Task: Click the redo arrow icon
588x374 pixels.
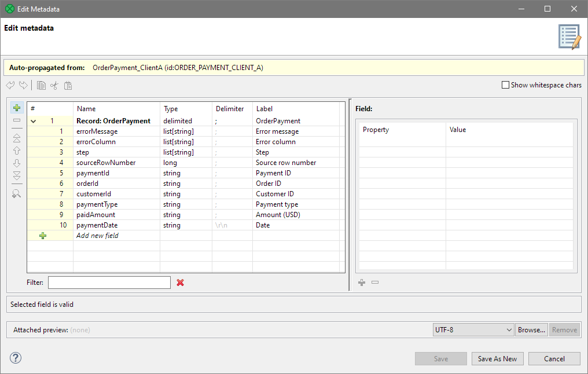Action: (x=23, y=85)
